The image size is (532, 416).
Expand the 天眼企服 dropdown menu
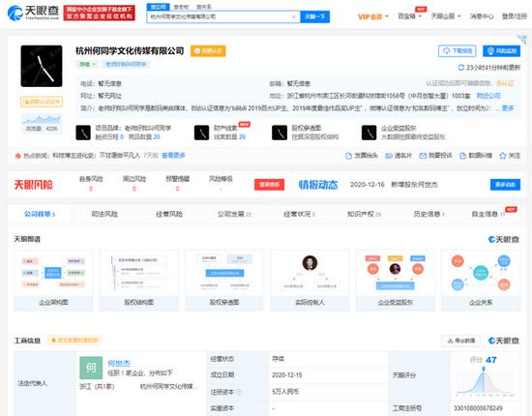(x=446, y=15)
